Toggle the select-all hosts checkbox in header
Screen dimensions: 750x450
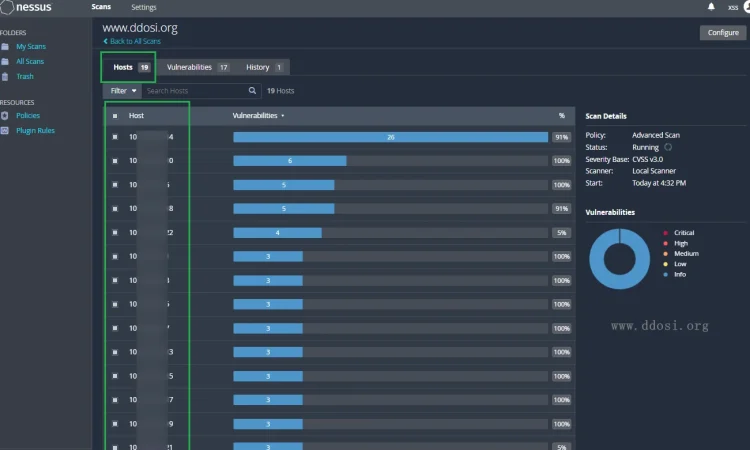pos(115,116)
